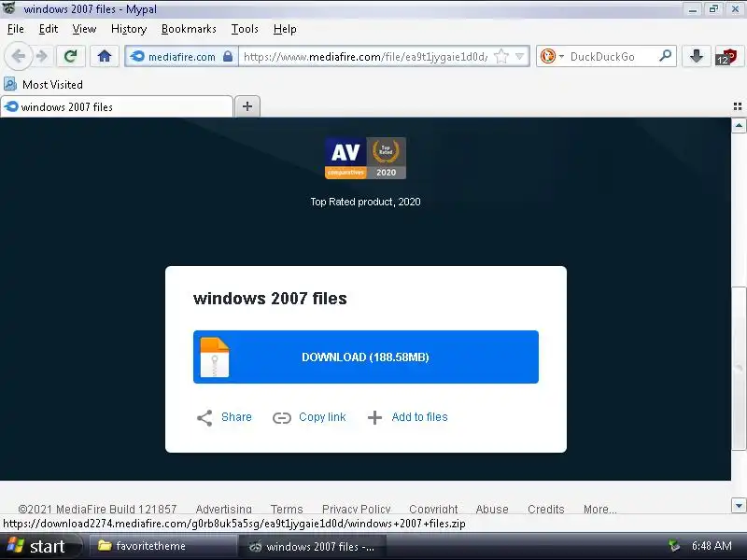Open the URL history dropdown arrow

[x=520, y=56]
